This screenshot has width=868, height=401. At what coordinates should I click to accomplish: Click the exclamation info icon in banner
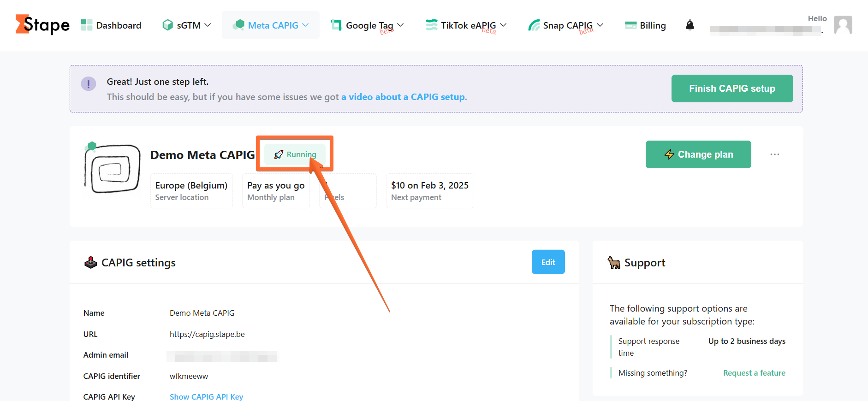[x=89, y=84]
